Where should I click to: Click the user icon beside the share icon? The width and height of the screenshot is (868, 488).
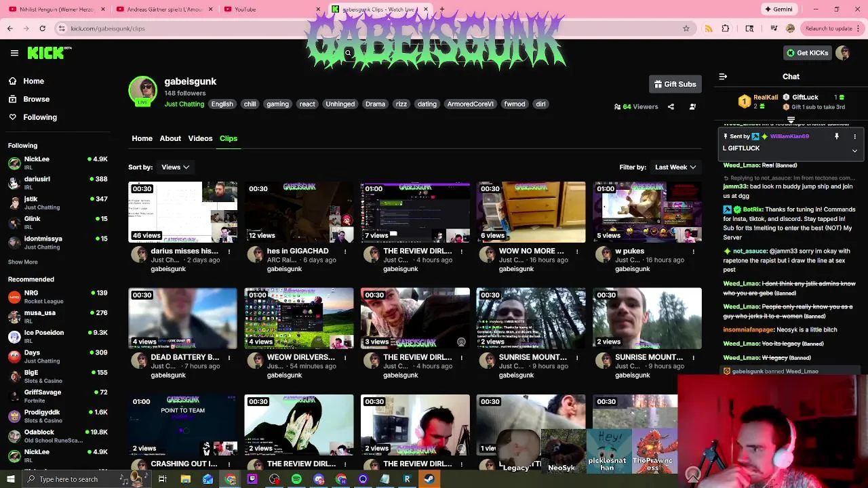(x=692, y=106)
